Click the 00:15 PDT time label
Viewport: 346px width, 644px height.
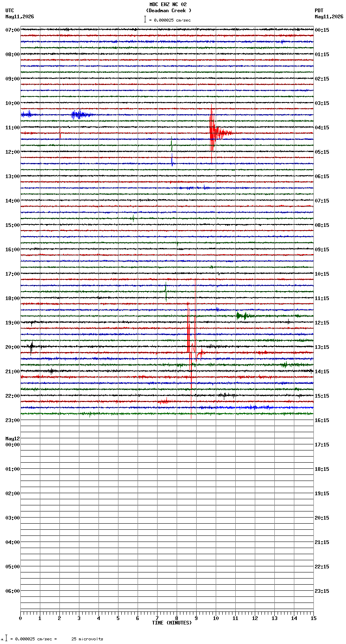point(322,30)
